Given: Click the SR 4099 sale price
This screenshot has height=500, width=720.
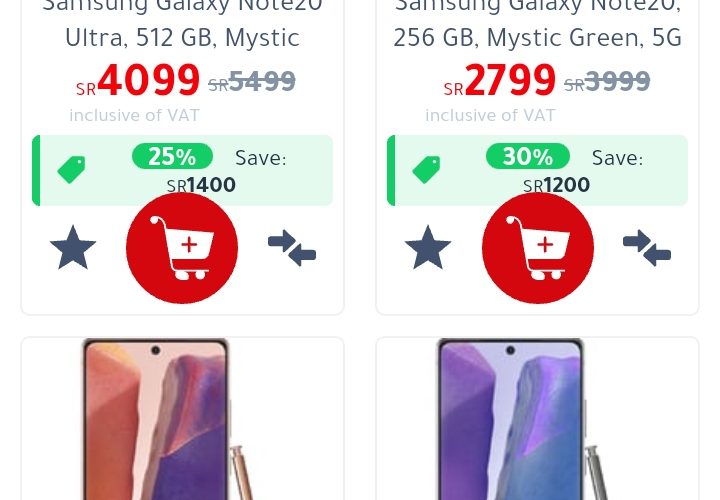Looking at the screenshot, I should [x=138, y=80].
